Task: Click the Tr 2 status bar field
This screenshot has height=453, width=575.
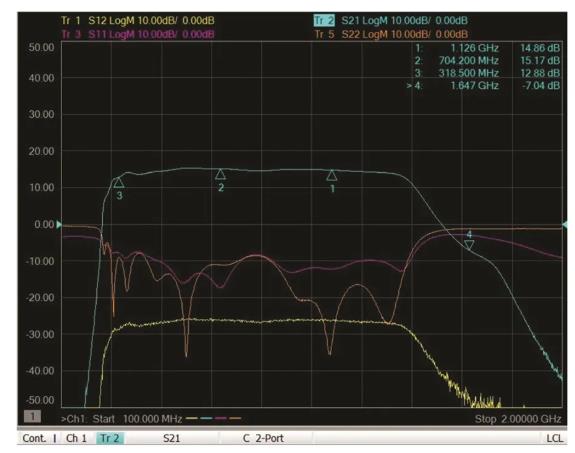Action: tap(110, 438)
